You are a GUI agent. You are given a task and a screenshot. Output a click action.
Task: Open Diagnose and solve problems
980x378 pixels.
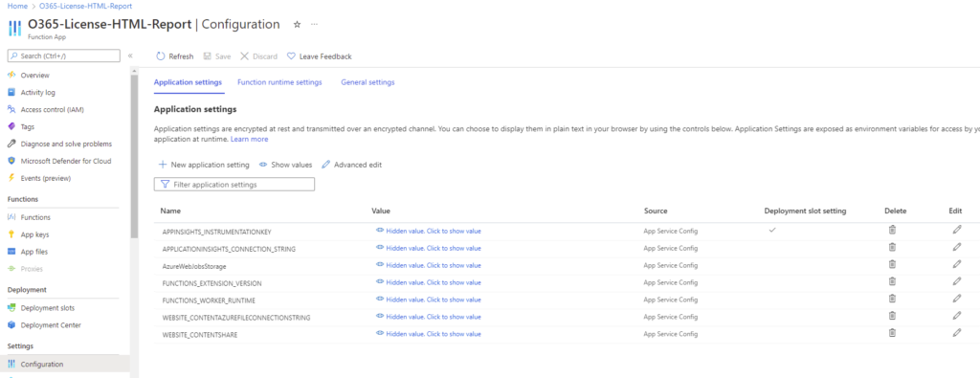coord(65,144)
